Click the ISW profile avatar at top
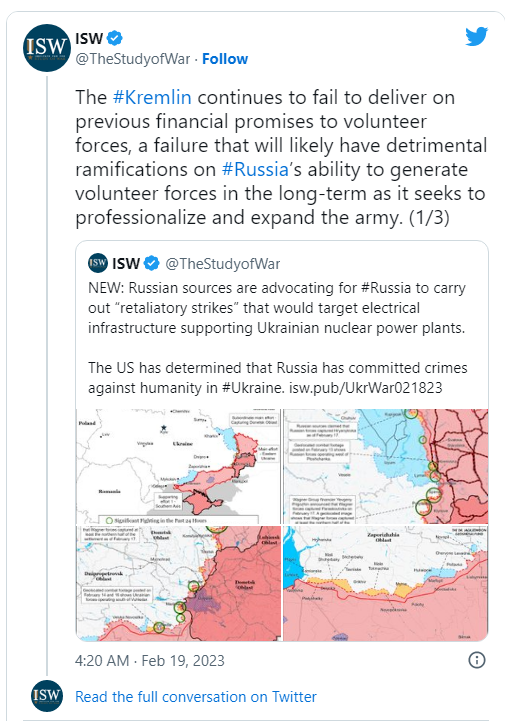 46,48
